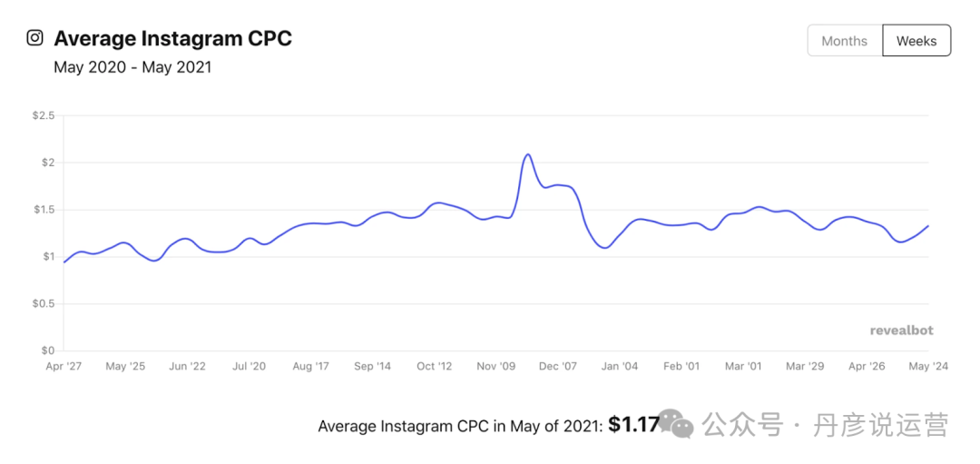
Task: Switch to the Months view
Action: tap(845, 41)
